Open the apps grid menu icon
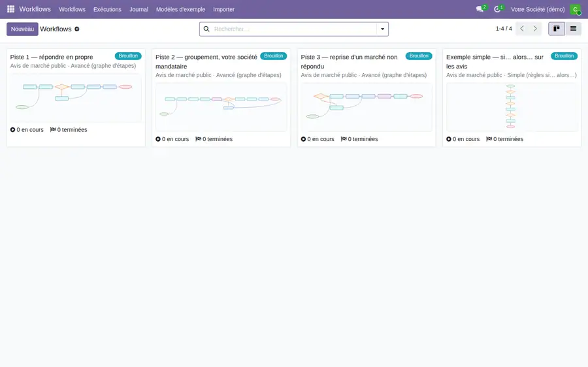 coord(10,9)
